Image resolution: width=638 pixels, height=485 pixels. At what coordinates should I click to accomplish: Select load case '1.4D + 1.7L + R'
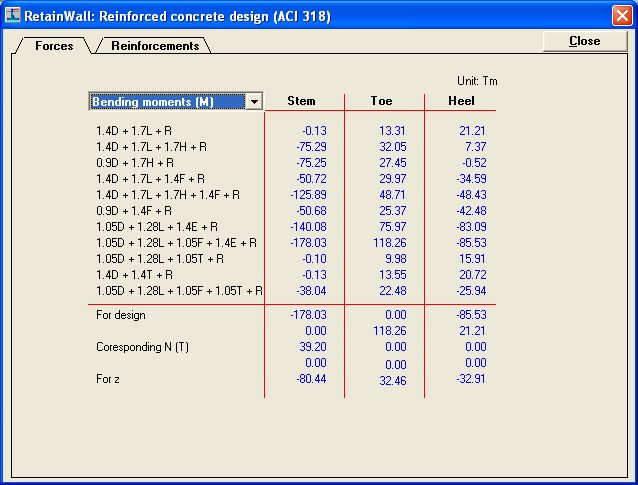(134, 131)
